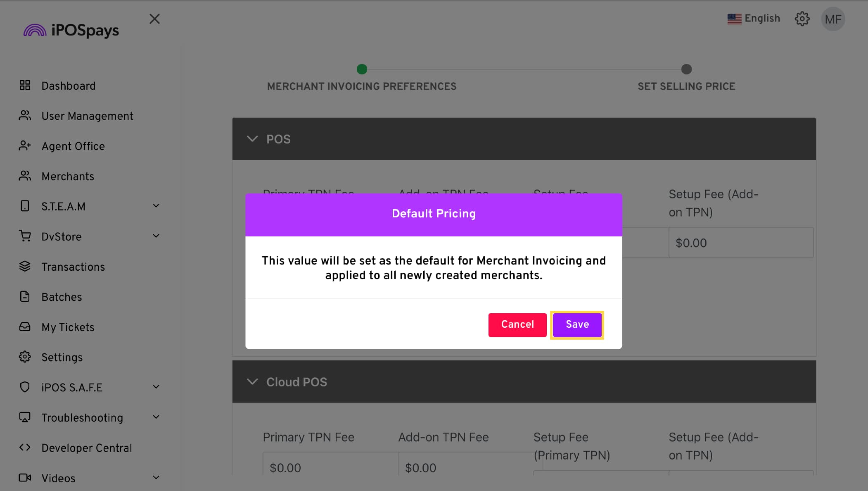868x491 pixels.
Task: Open the Batches menu item
Action: (x=62, y=297)
